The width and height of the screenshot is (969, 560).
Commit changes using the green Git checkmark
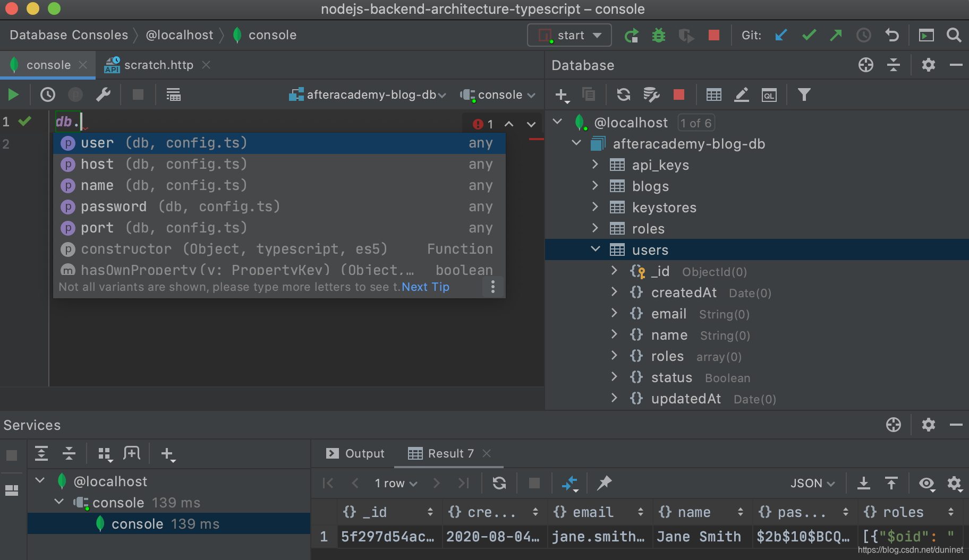(808, 35)
